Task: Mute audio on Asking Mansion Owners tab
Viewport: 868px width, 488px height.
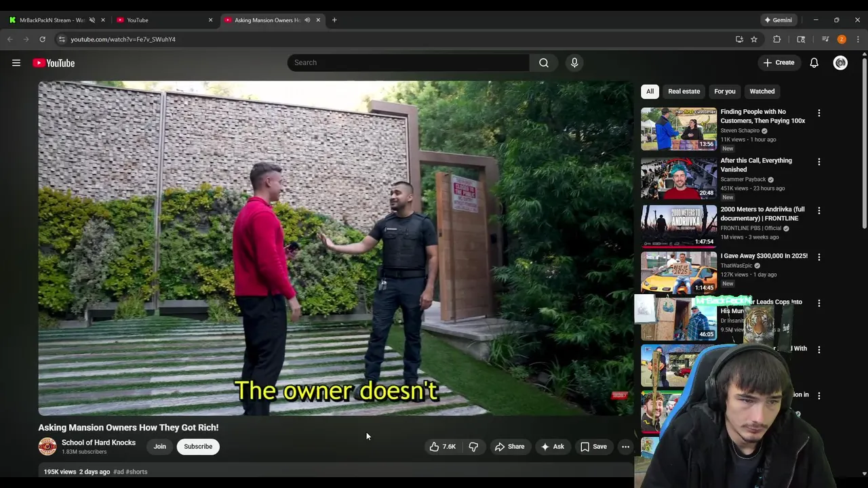Action: tap(307, 20)
